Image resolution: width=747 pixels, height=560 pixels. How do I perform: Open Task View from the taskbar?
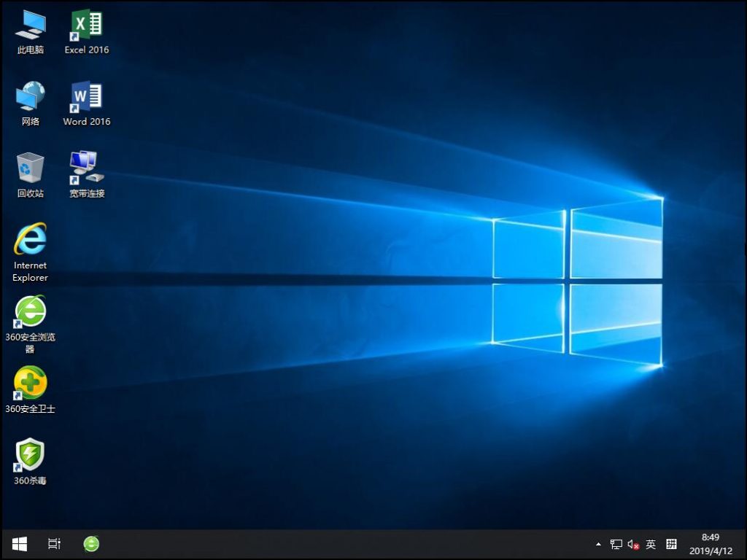tap(54, 544)
